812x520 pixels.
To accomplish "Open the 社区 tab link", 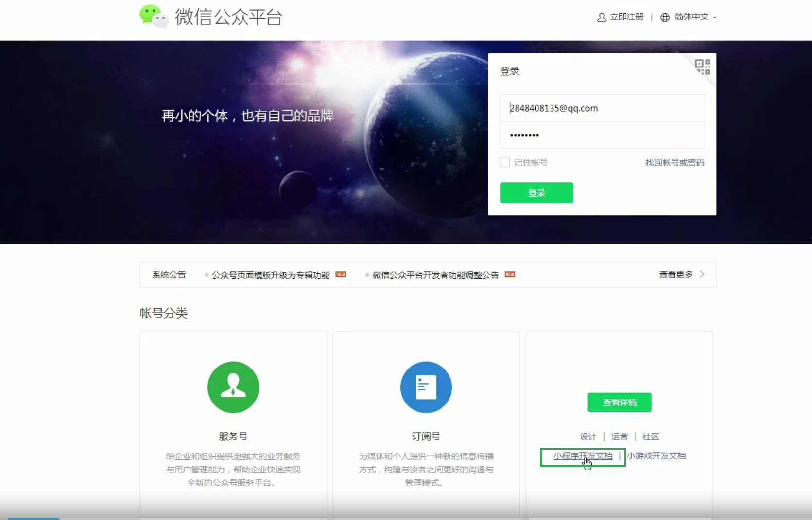I will coord(651,436).
